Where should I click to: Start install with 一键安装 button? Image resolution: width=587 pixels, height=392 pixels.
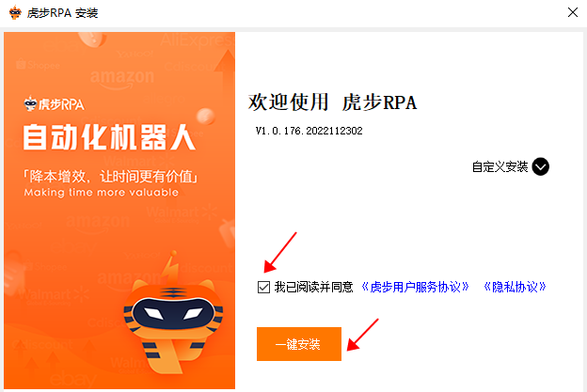pos(299,344)
